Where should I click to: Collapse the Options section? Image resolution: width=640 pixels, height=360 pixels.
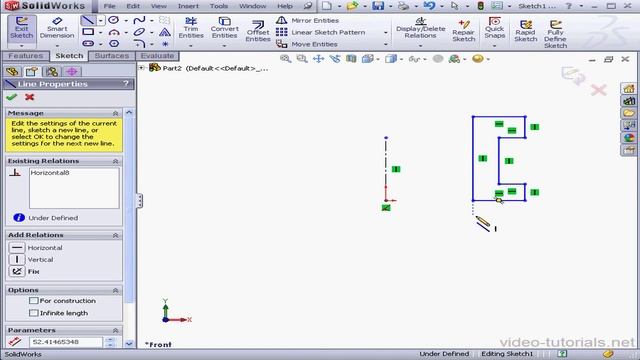116,290
